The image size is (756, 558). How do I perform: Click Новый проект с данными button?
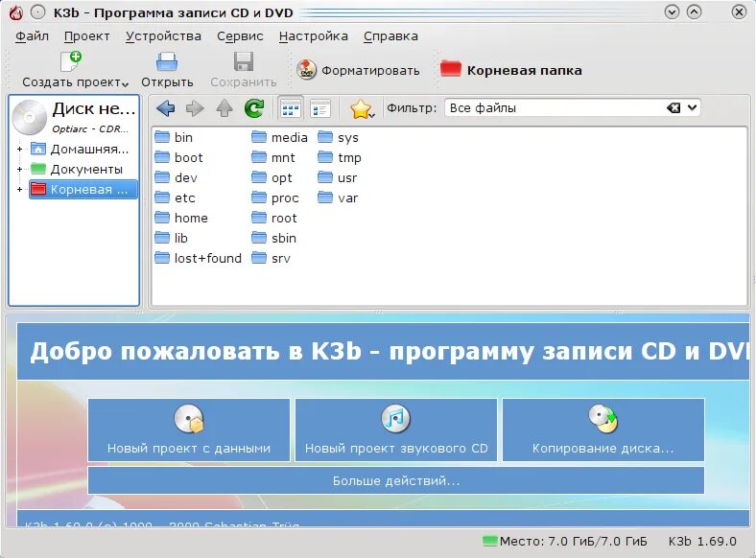click(189, 430)
